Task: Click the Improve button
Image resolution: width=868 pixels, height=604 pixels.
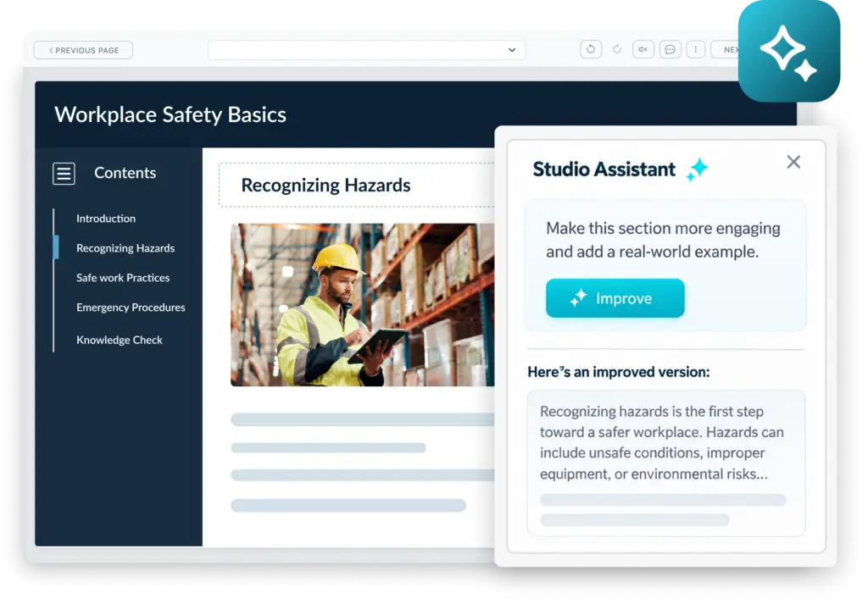Action: click(615, 298)
